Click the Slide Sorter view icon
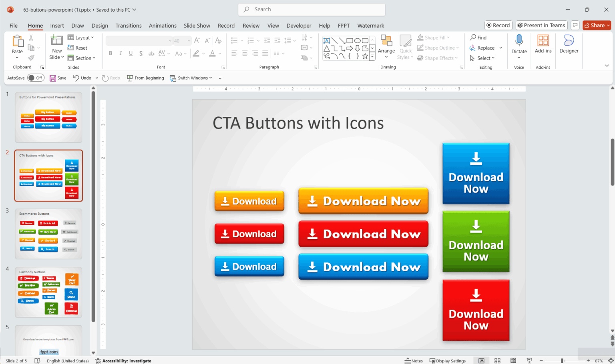 [497, 360]
